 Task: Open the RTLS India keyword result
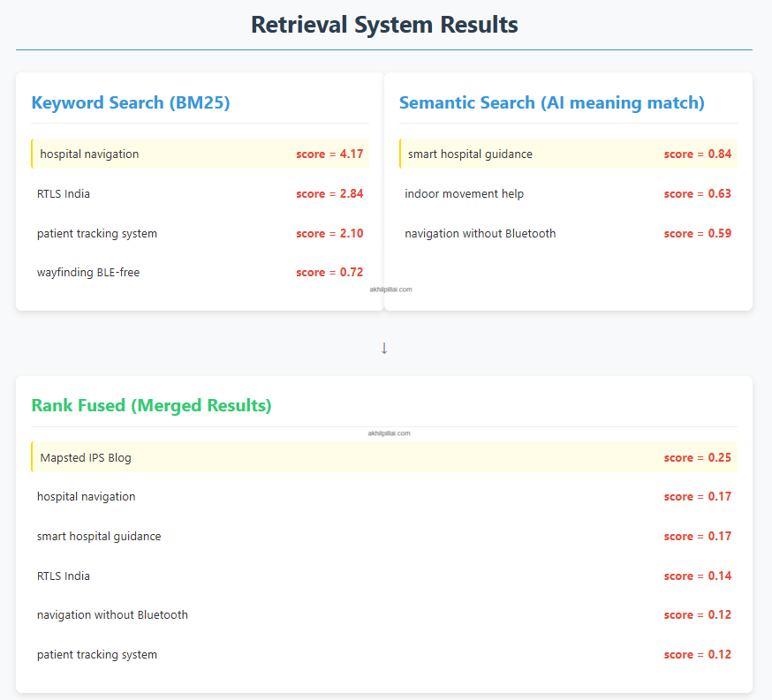(x=200, y=194)
